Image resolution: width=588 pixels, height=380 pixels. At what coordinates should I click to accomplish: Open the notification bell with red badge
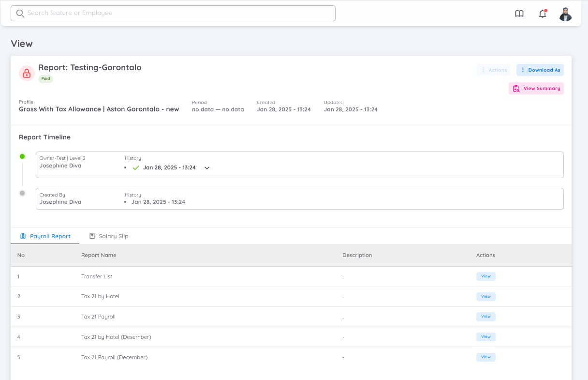[542, 14]
